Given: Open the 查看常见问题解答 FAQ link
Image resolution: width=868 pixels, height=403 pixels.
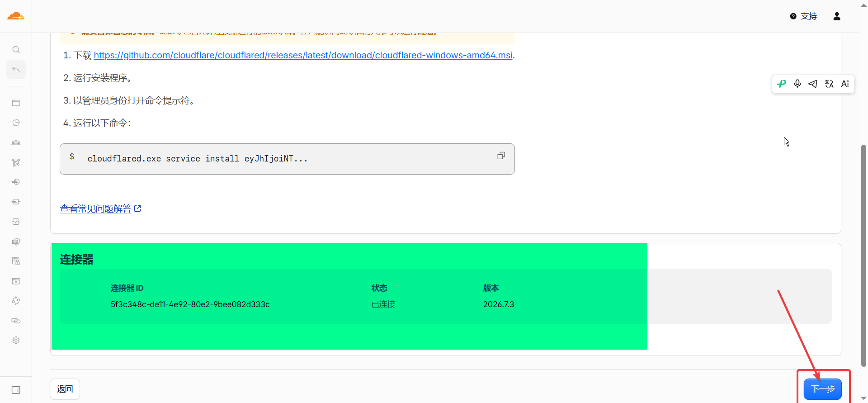Looking at the screenshot, I should (x=100, y=209).
